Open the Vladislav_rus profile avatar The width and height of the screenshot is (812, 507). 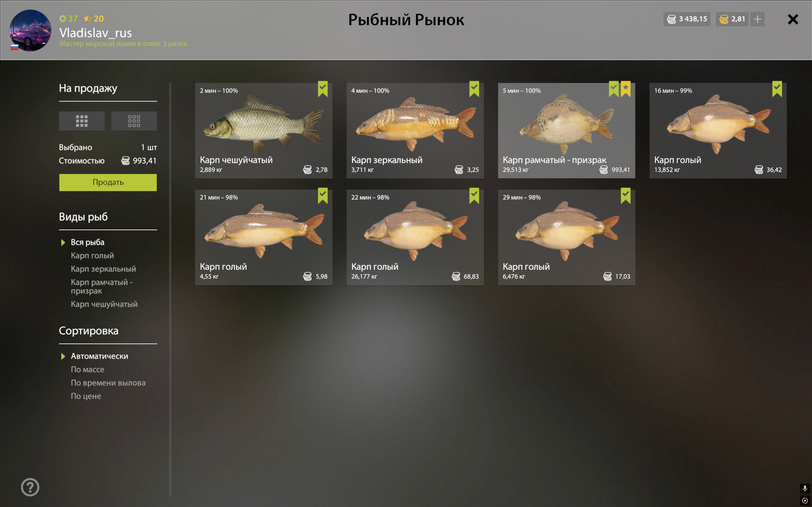30,30
